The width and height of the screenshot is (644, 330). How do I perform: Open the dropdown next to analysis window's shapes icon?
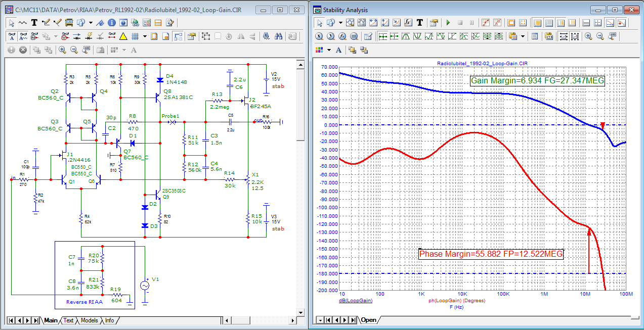pos(340,23)
